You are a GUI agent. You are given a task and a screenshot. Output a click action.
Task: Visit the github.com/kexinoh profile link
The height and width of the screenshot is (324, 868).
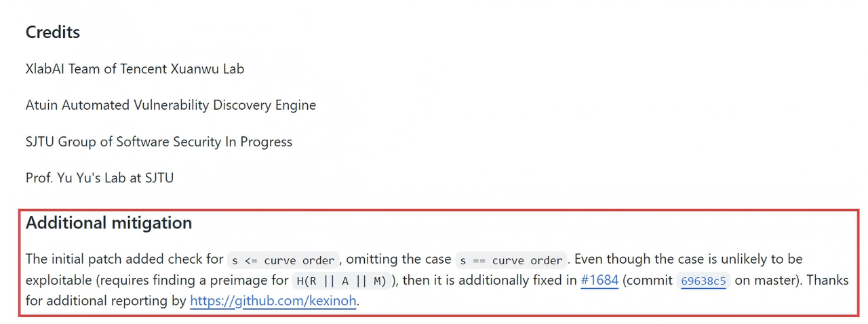pyautogui.click(x=273, y=301)
